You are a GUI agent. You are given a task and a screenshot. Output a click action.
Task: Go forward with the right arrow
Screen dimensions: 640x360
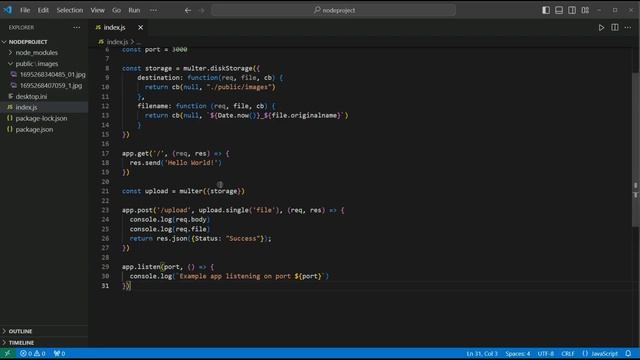(202, 11)
